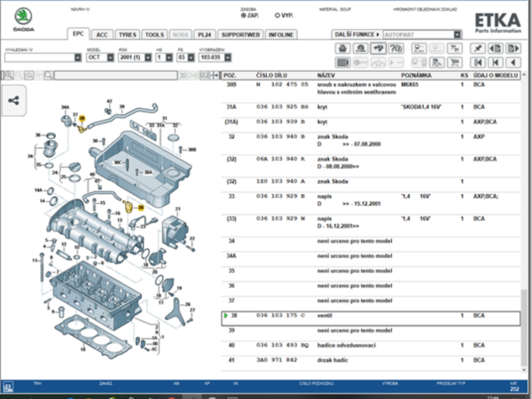Select the VYP. radio button
Screen dimensions: 532x399
[277, 15]
